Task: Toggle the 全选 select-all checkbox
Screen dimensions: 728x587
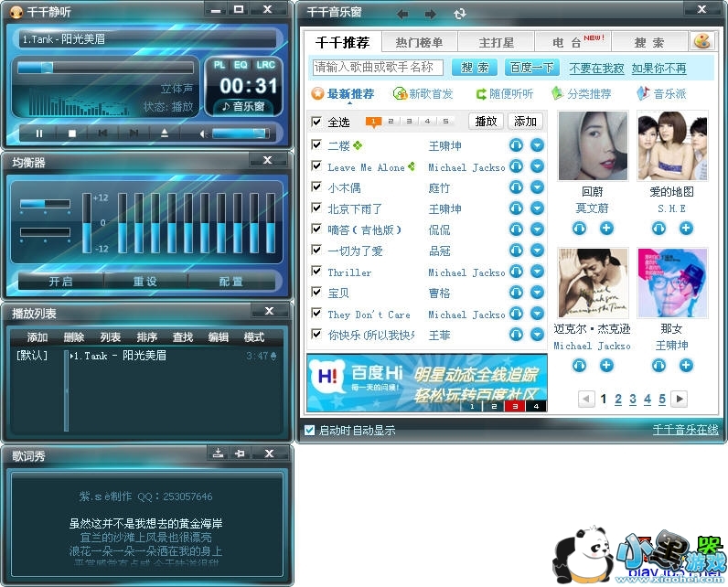Action: click(x=316, y=122)
